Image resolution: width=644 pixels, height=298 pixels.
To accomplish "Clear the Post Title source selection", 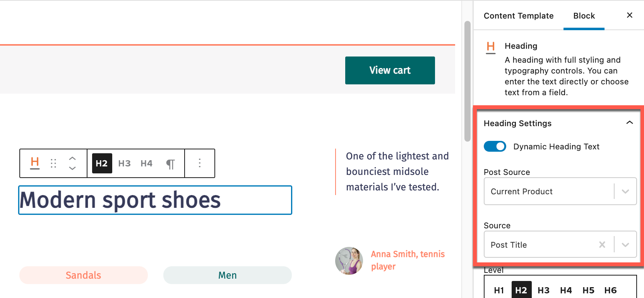I will click(x=602, y=245).
